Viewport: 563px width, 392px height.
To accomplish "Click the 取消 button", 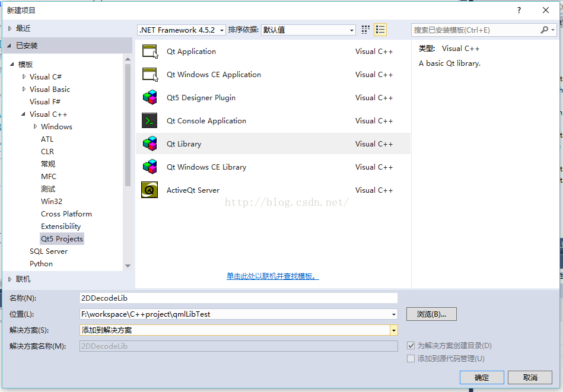I will tap(530, 378).
